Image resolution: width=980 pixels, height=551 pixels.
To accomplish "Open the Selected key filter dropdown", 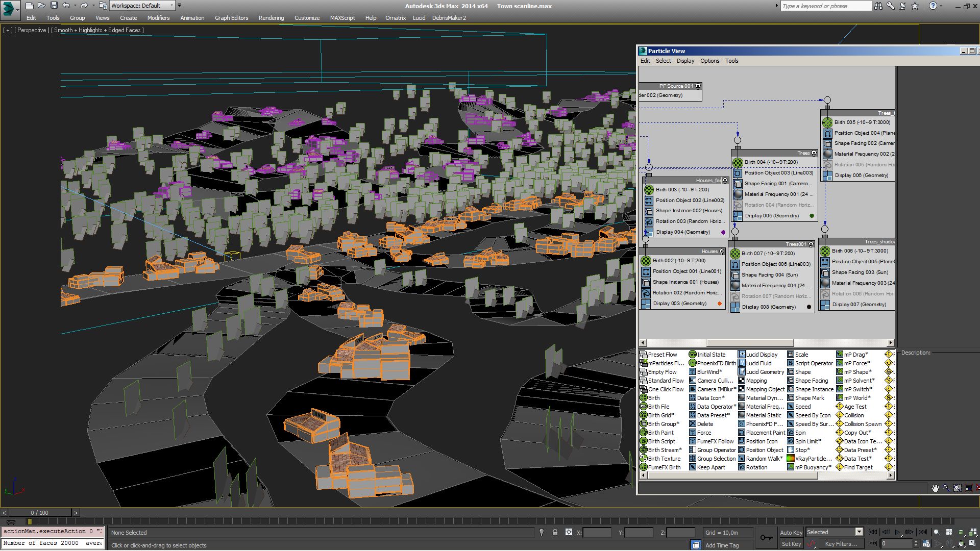I will pos(859,532).
